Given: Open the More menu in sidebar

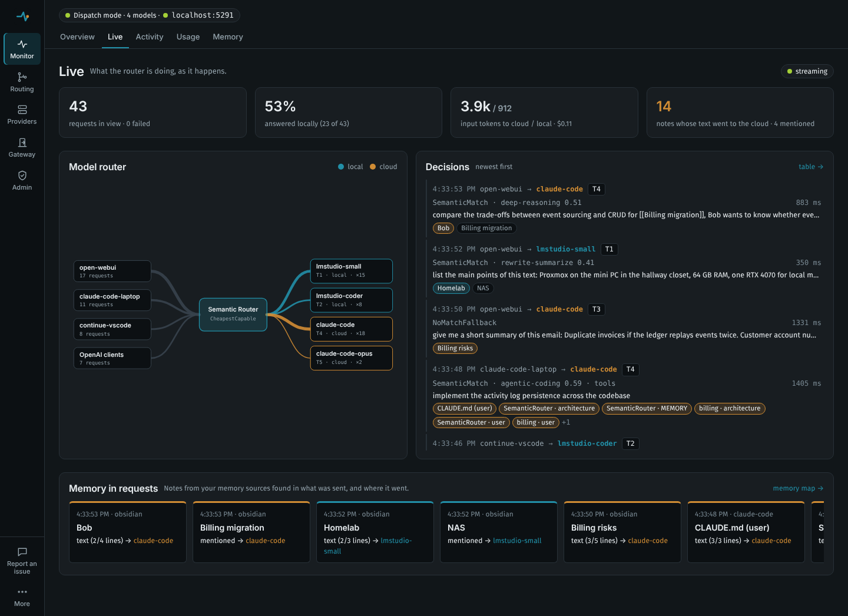Looking at the screenshot, I should 22,597.
